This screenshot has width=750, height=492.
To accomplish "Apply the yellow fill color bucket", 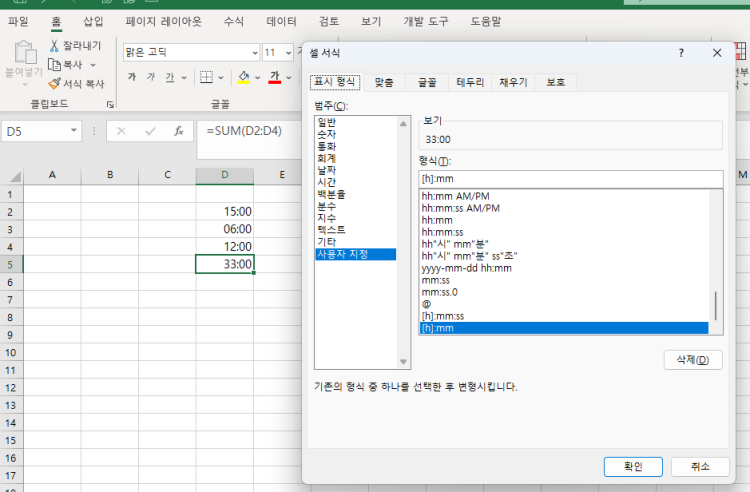I will [x=244, y=77].
